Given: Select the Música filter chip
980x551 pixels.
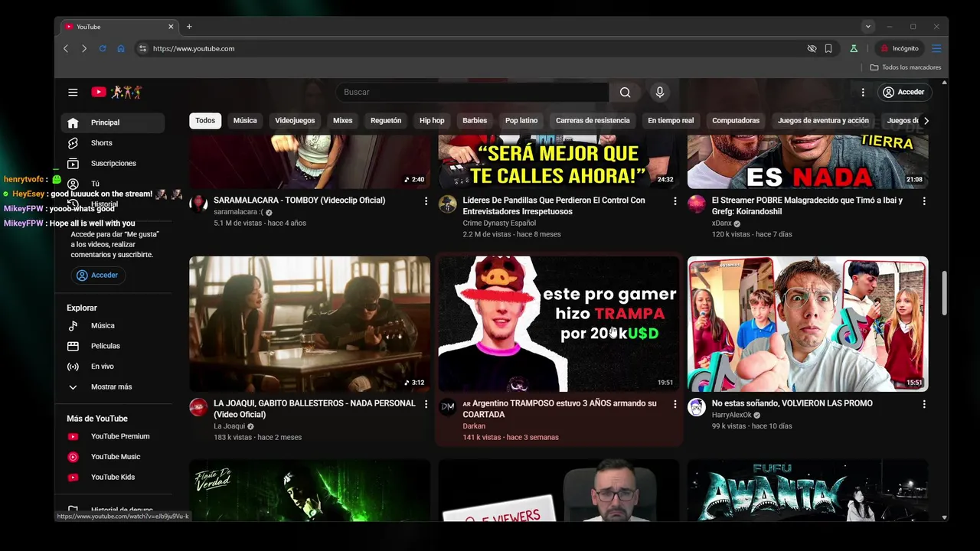Looking at the screenshot, I should click(245, 120).
